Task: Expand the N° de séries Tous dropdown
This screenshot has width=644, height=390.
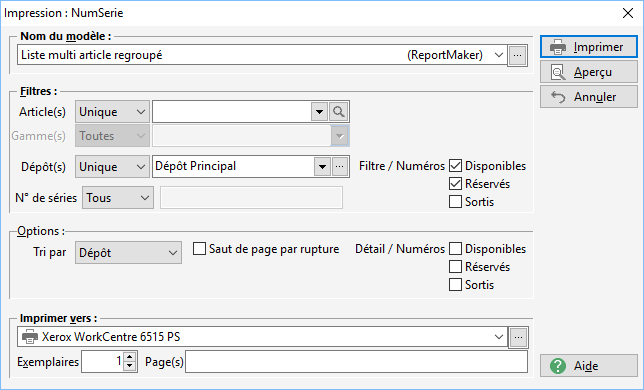Action: [x=118, y=198]
